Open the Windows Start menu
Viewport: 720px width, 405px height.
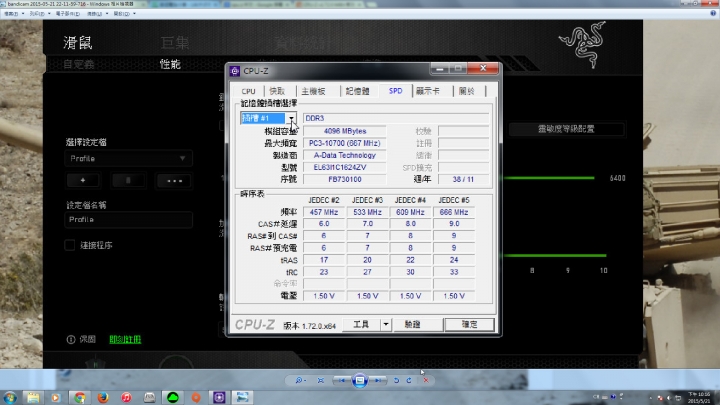coord(10,397)
